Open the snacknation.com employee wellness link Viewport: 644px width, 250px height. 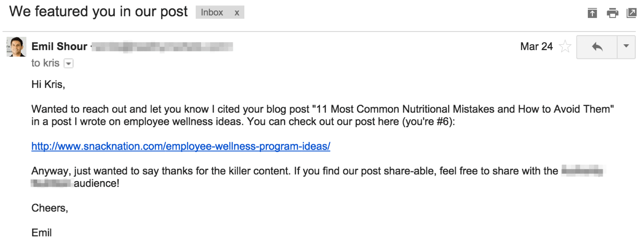(x=181, y=146)
